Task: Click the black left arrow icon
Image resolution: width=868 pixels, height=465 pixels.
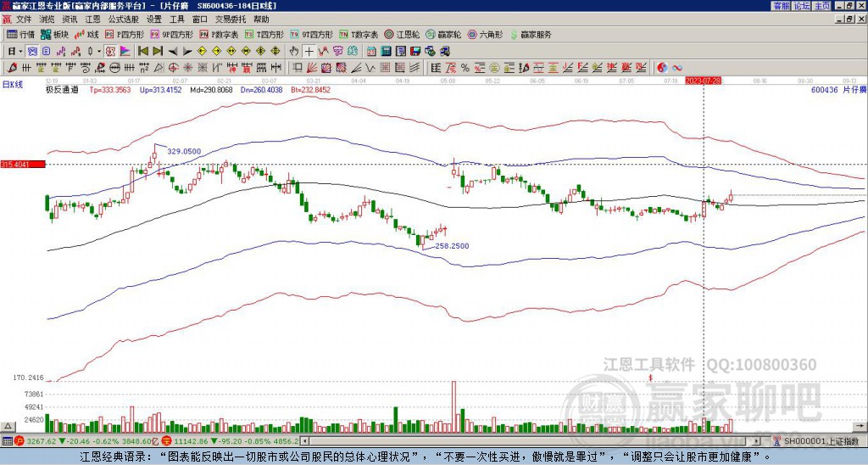Action: click(x=173, y=52)
